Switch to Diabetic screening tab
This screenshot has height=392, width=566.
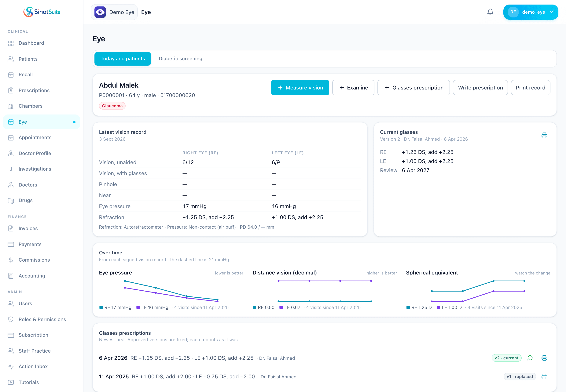click(x=180, y=59)
